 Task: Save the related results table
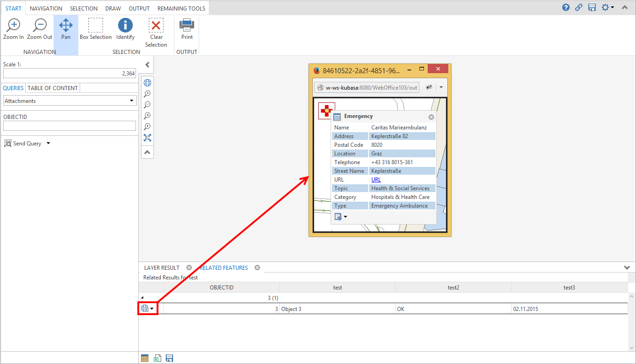coord(169,358)
